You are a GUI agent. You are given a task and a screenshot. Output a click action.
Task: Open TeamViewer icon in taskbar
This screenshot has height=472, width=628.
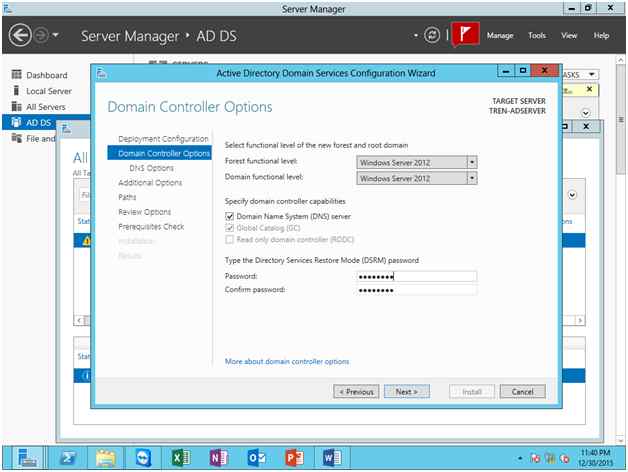143,458
